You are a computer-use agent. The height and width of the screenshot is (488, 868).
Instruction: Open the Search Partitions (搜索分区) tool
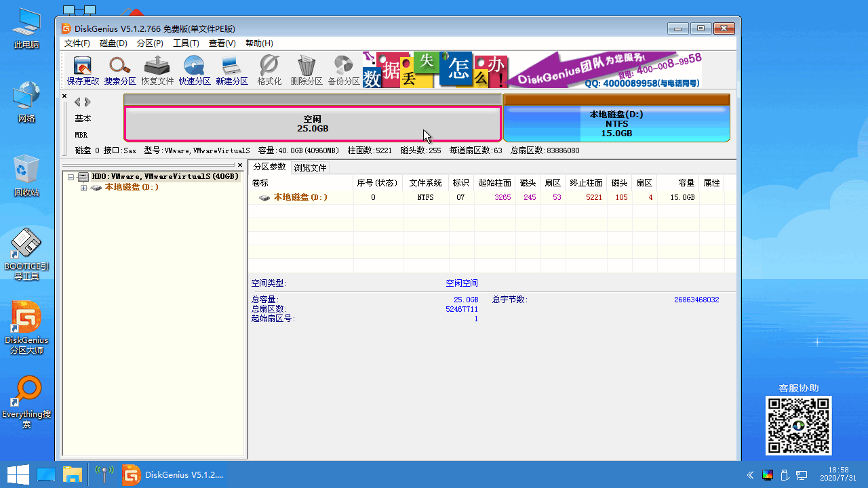120,70
